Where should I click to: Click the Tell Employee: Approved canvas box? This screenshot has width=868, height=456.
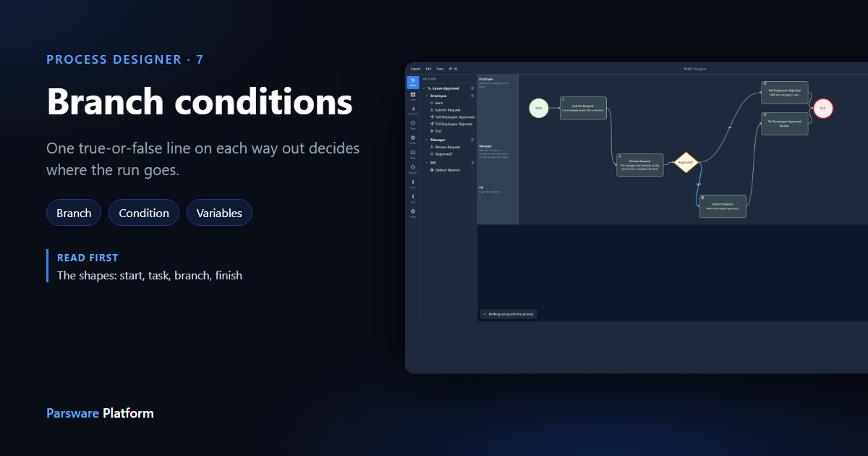(x=784, y=123)
